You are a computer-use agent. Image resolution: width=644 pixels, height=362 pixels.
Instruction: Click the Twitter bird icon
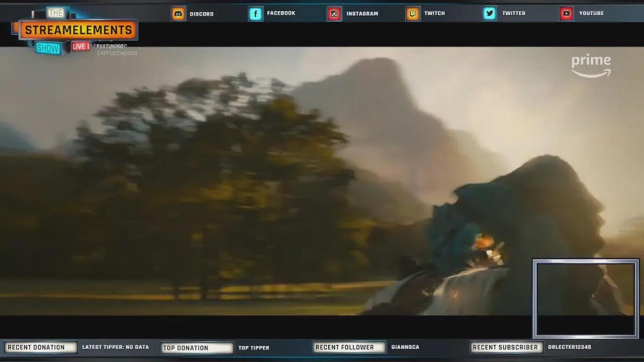click(x=490, y=14)
